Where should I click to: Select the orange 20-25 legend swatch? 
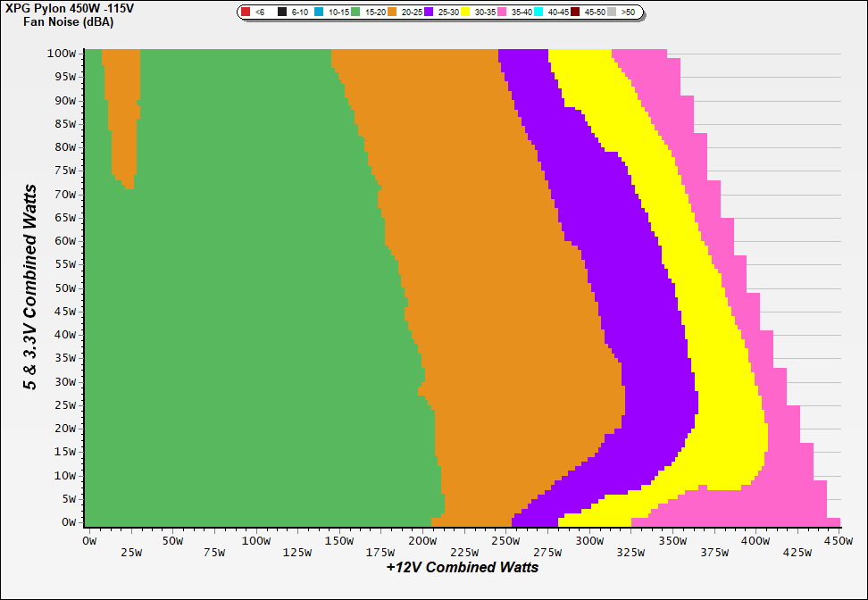(x=392, y=12)
